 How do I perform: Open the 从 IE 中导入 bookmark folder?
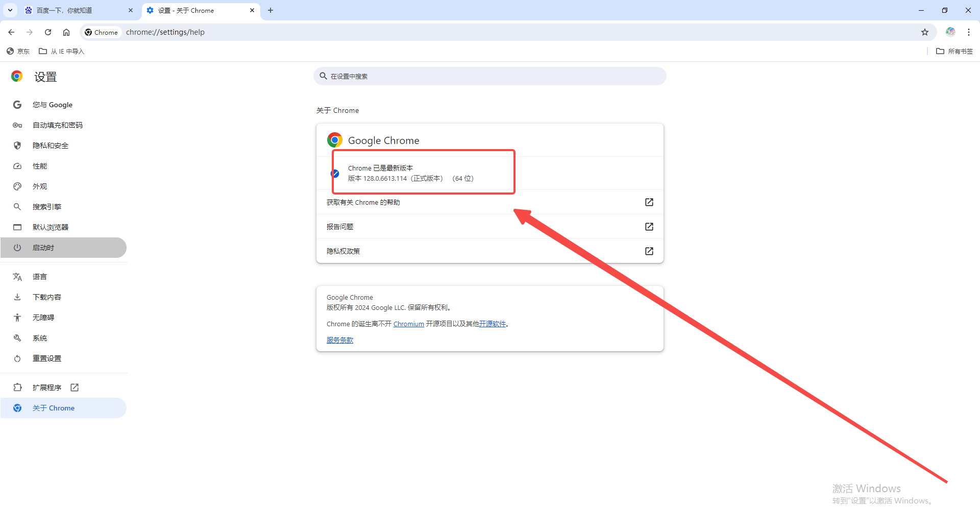pyautogui.click(x=61, y=51)
